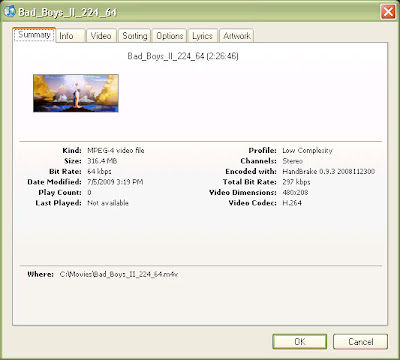The width and height of the screenshot is (400, 360).
Task: Click the Encoded with HandBrake 0.9.3 value
Action: point(328,172)
